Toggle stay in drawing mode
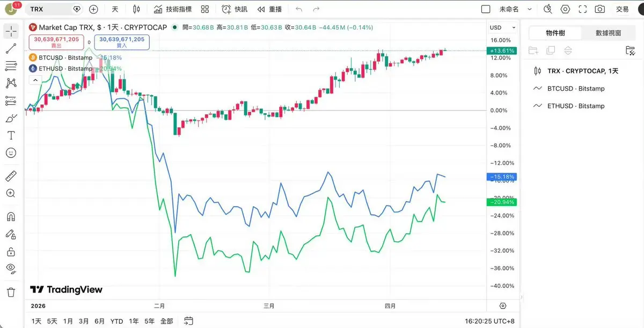 [x=11, y=234]
